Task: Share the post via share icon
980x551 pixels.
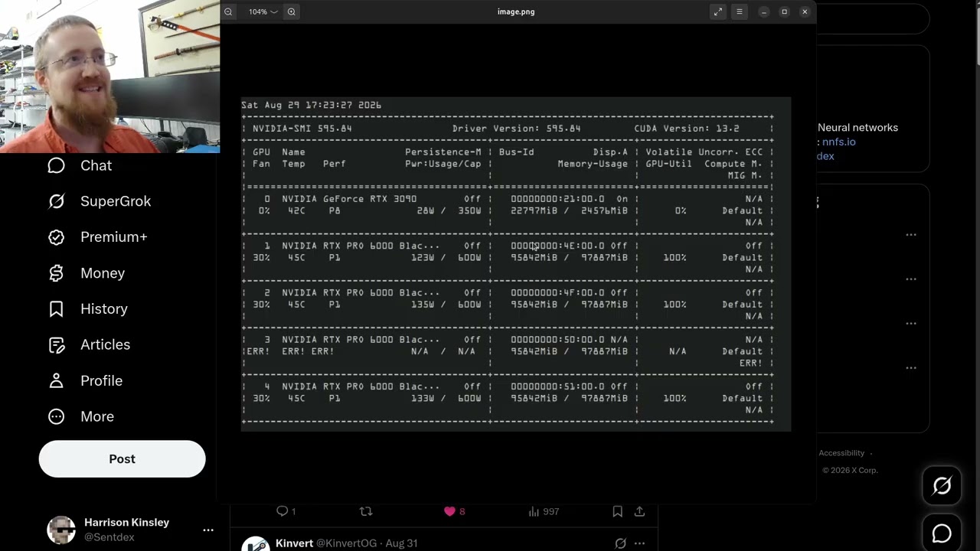Action: coord(639,511)
